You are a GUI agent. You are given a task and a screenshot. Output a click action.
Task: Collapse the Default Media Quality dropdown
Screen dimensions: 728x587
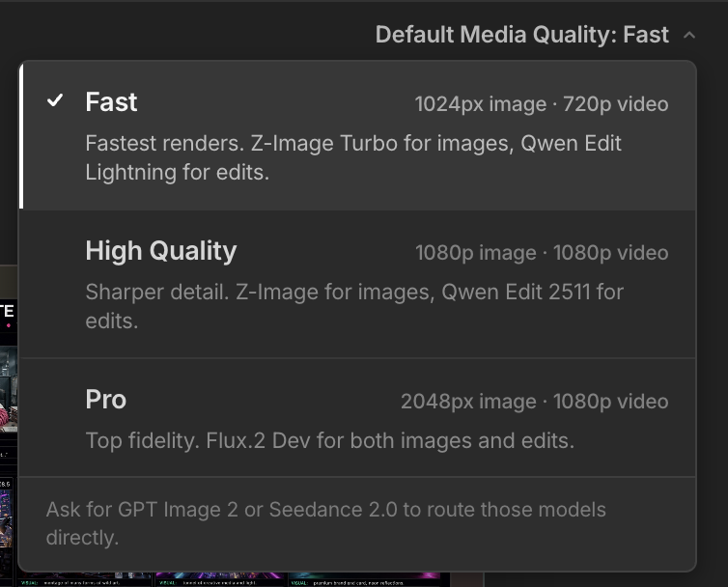535,35
